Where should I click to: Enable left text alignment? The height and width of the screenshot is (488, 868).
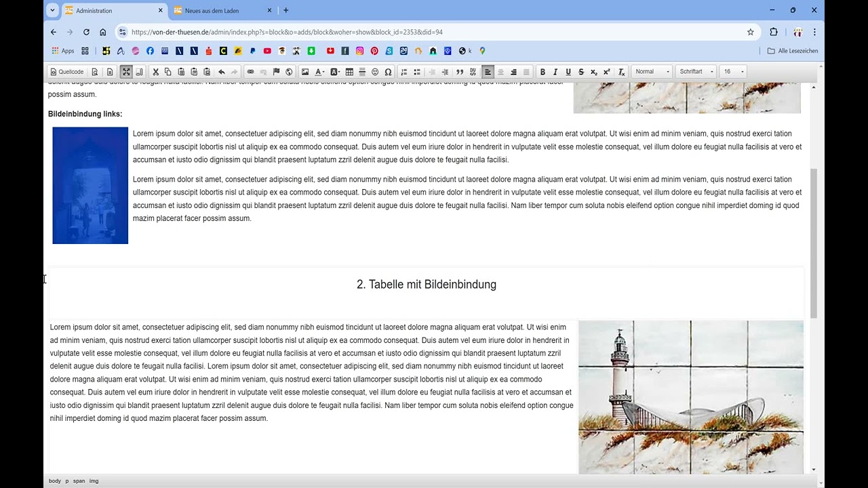tap(488, 72)
